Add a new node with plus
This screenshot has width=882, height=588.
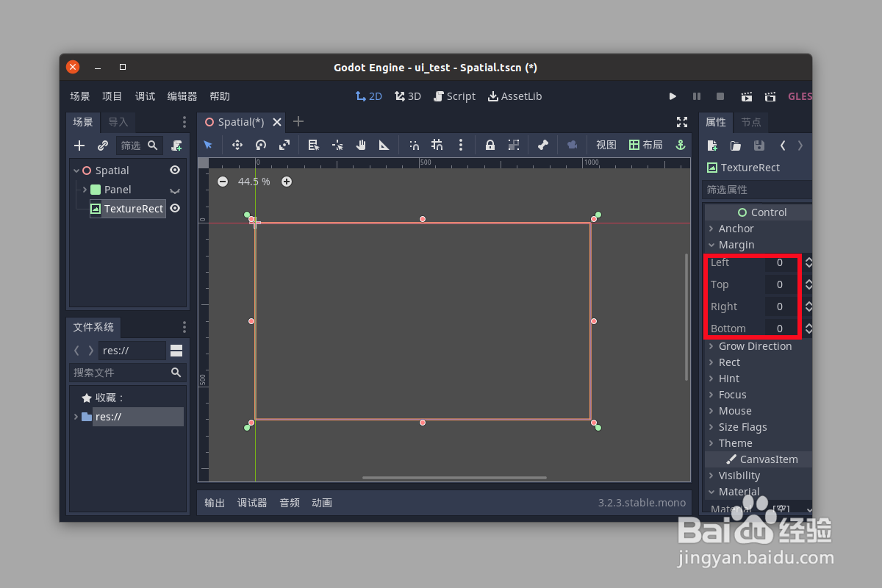pyautogui.click(x=79, y=146)
